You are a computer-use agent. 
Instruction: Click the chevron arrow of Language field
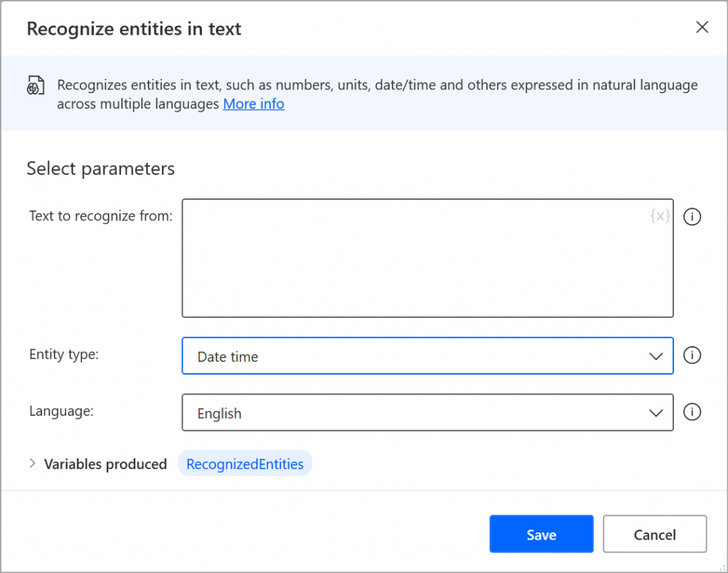(656, 413)
